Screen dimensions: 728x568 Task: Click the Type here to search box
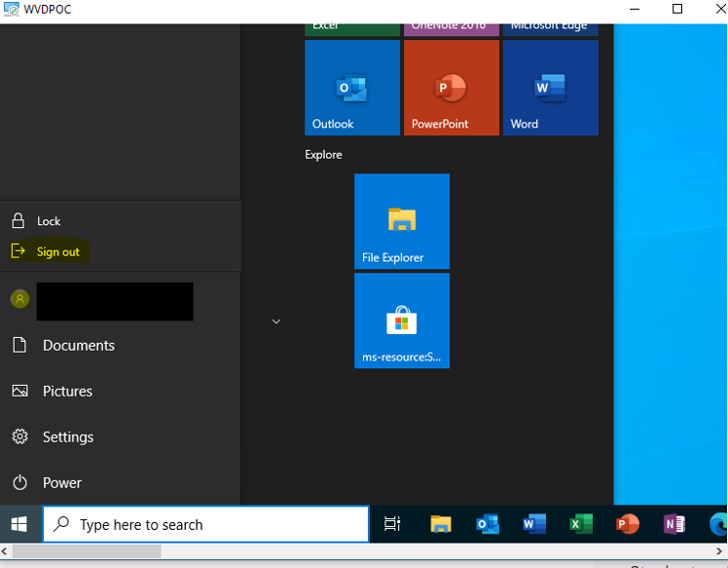205,525
